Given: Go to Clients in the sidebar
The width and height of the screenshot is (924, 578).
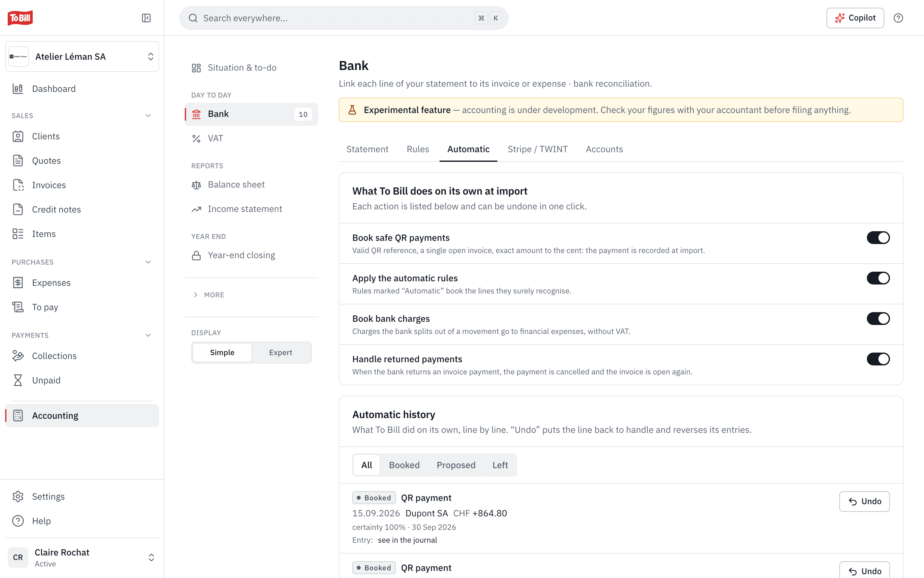Looking at the screenshot, I should (x=82, y=136).
